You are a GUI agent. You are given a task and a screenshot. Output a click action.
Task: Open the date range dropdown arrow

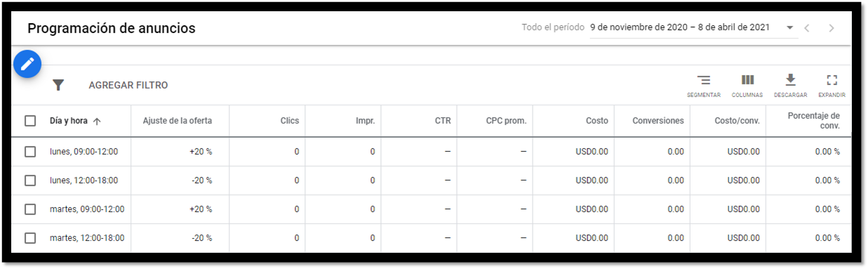(x=790, y=28)
